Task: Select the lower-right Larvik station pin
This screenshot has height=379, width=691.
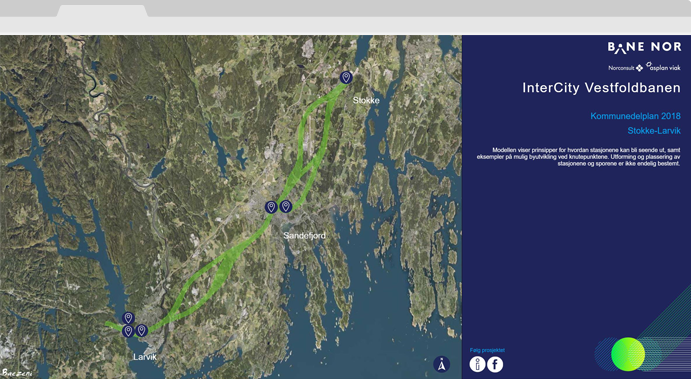Action: [141, 330]
